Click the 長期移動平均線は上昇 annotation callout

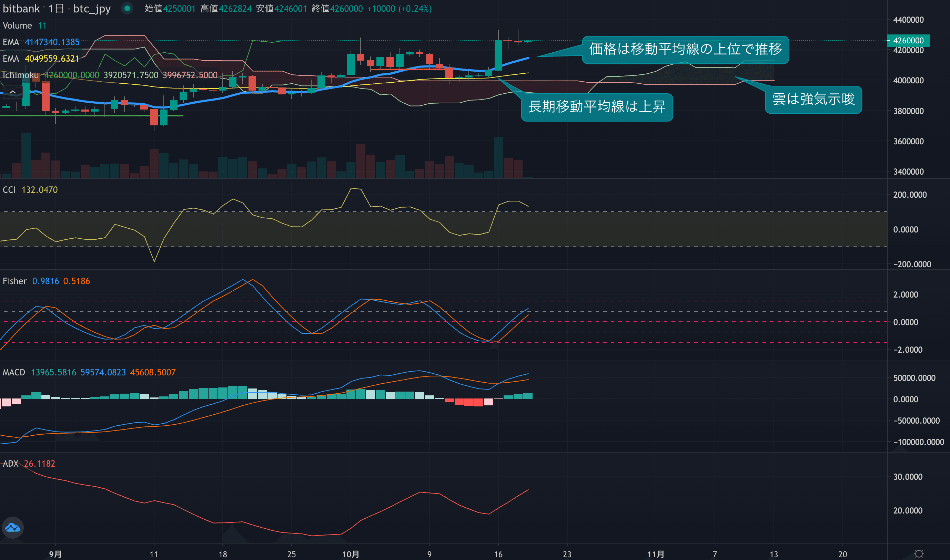597,107
